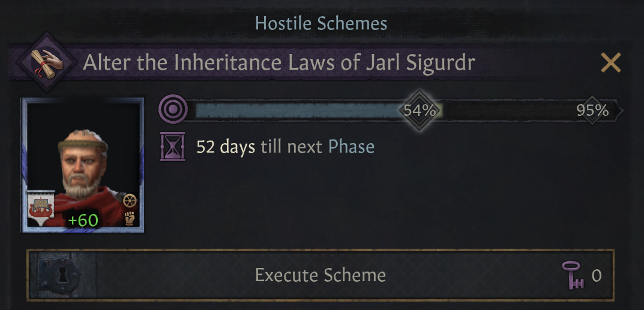Click the 95% maximum success marker
The height and width of the screenshot is (310, 644).
coord(592,110)
